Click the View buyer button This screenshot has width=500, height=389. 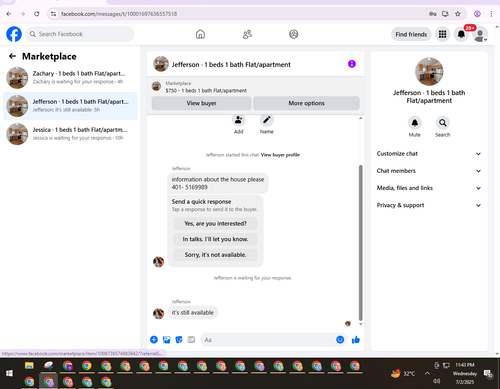pyautogui.click(x=201, y=103)
